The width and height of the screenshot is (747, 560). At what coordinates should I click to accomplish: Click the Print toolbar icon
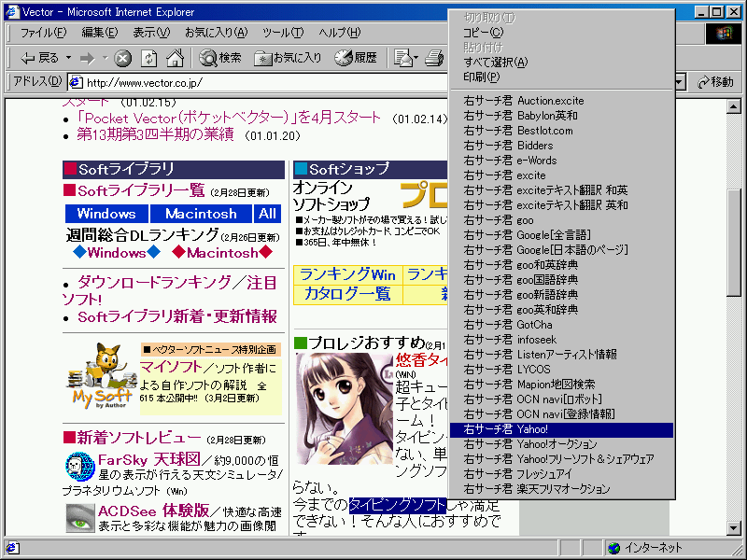434,58
